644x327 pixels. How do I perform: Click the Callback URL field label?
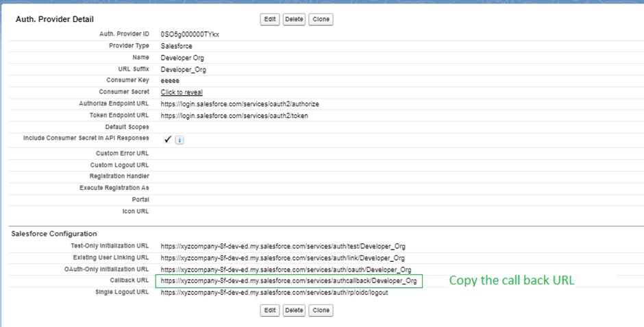[129, 280]
